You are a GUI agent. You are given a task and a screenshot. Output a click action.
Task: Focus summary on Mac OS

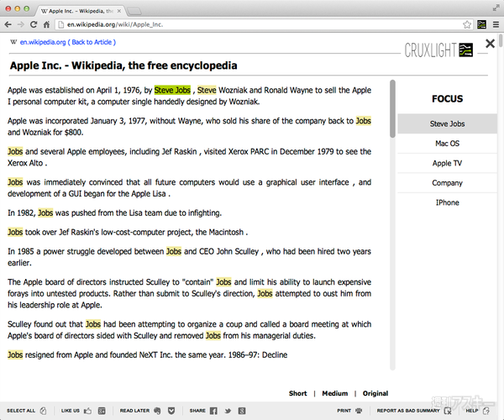[x=447, y=144]
